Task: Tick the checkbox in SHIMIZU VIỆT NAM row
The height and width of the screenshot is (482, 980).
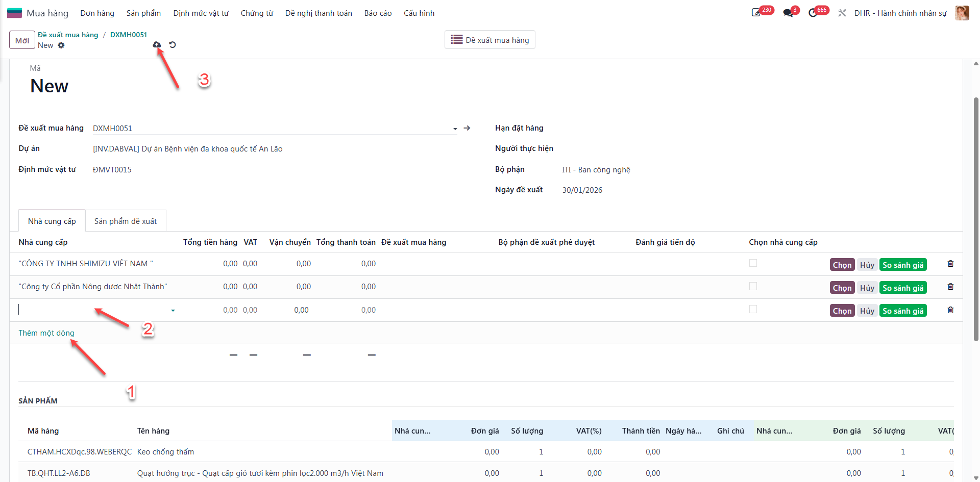Action: pyautogui.click(x=753, y=263)
